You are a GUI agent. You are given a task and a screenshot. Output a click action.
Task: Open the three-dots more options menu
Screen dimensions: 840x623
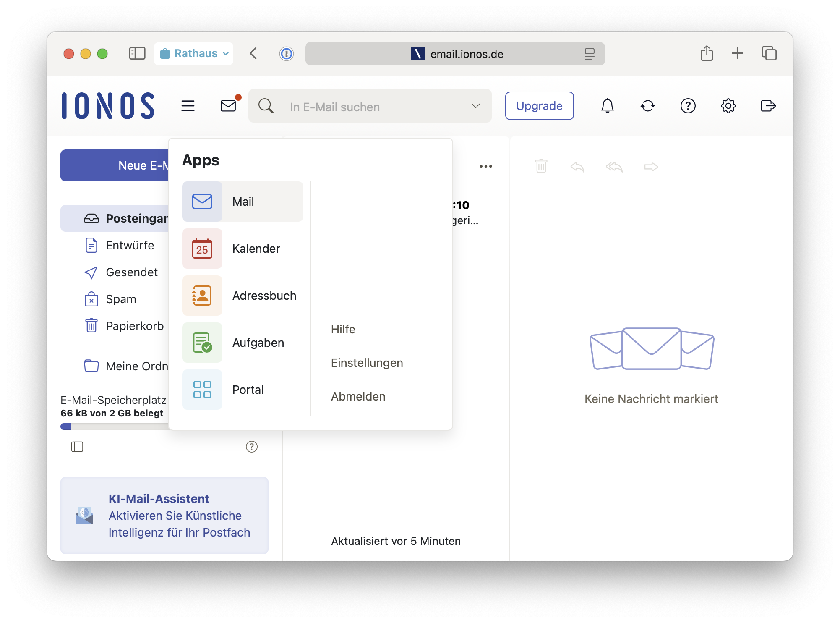[x=485, y=166]
